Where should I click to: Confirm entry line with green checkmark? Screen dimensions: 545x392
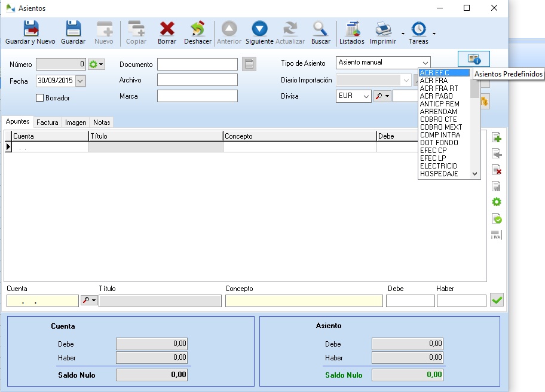[497, 300]
